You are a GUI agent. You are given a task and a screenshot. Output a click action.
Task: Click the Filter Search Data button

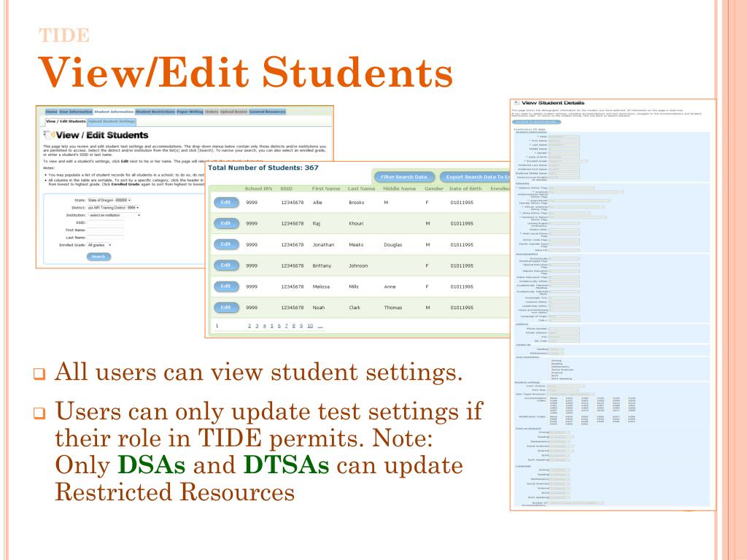pyautogui.click(x=404, y=176)
